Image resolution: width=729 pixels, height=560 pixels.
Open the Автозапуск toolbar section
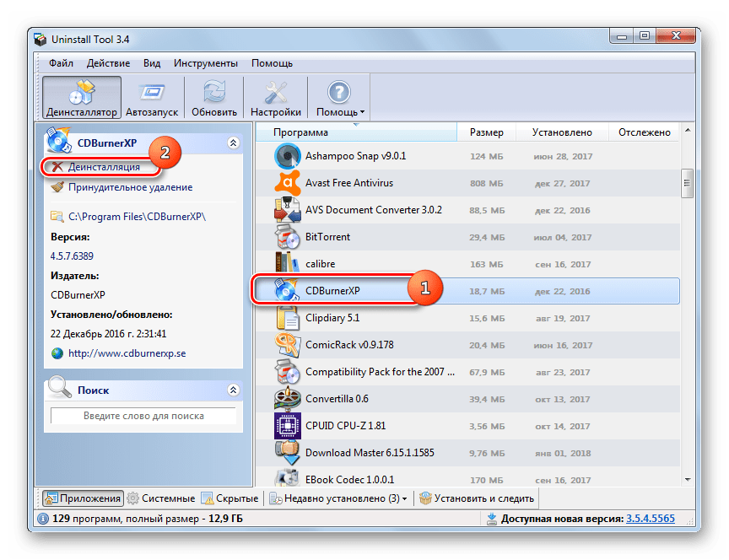[152, 98]
